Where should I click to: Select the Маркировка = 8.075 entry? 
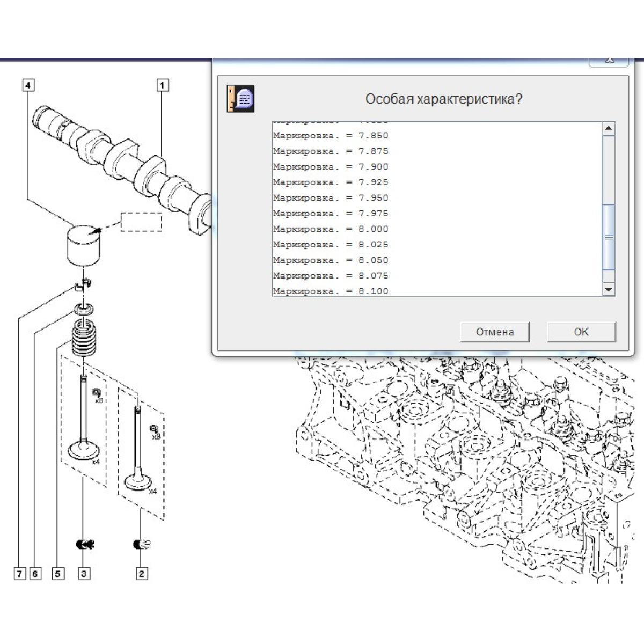pos(331,276)
